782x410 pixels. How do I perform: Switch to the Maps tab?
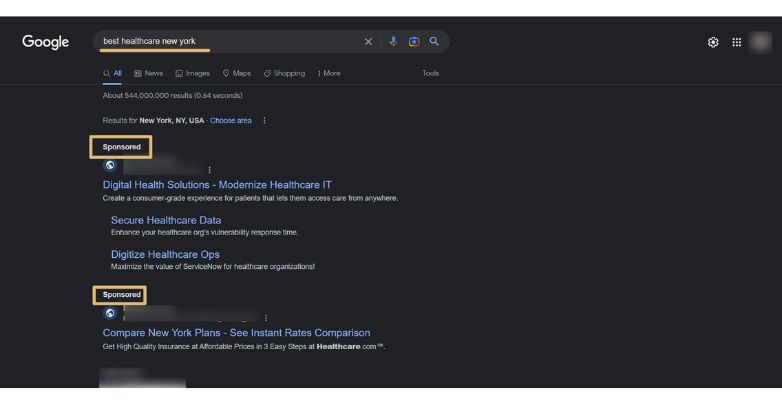point(237,73)
